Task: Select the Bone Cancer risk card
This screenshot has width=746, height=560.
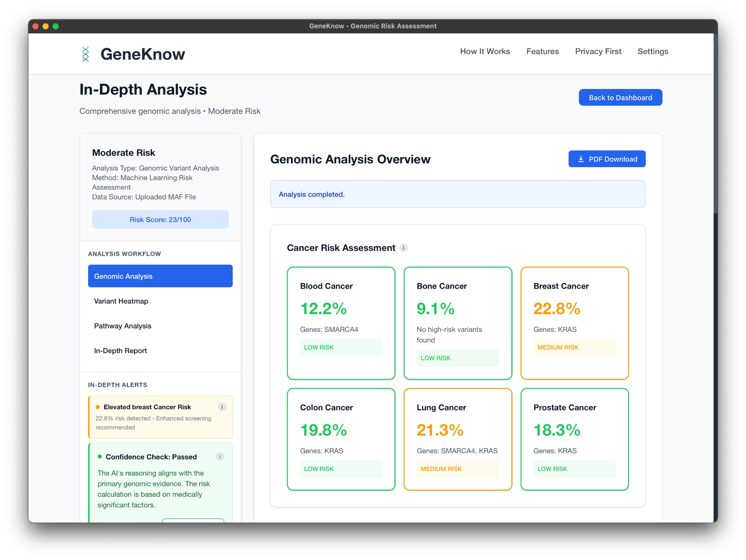Action: coord(458,323)
